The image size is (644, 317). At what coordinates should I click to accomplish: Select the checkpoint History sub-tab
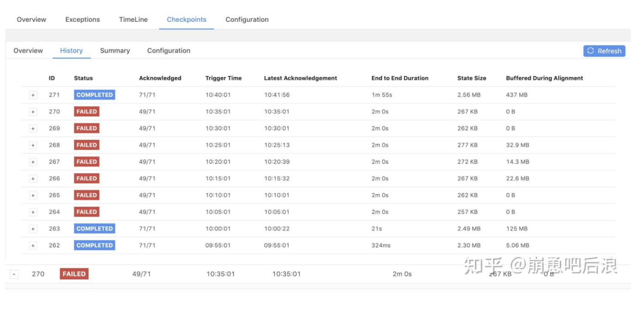[71, 51]
